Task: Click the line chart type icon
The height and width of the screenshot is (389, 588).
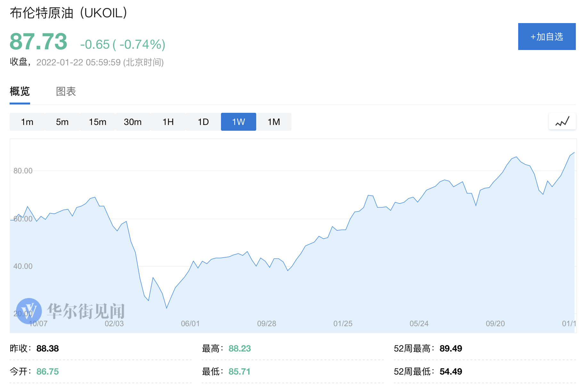Action: coord(562,121)
